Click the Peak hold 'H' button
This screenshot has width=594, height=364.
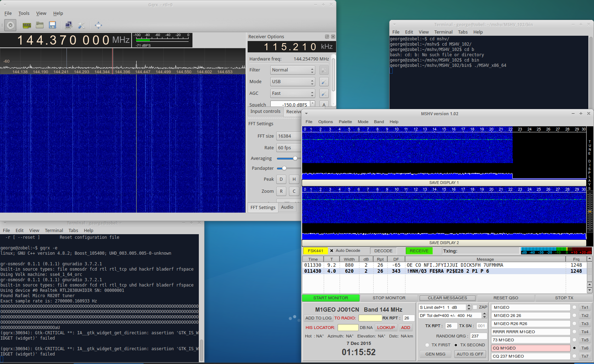point(294,179)
